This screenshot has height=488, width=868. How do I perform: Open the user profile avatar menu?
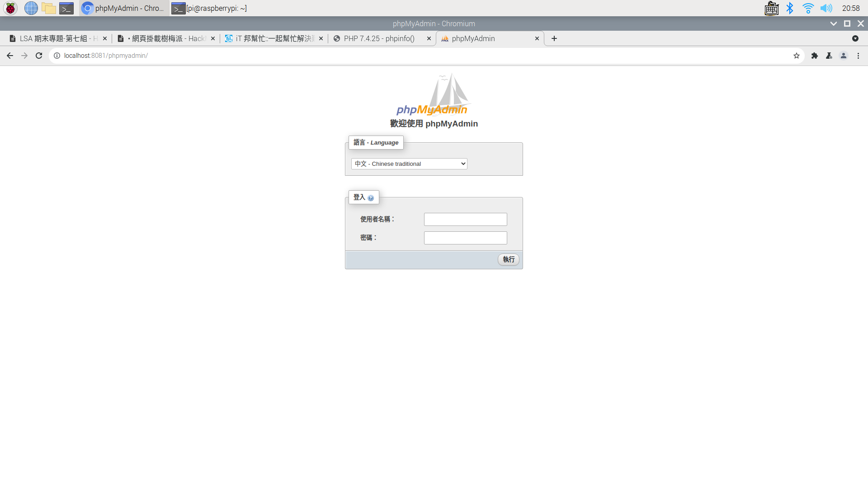[x=844, y=56]
